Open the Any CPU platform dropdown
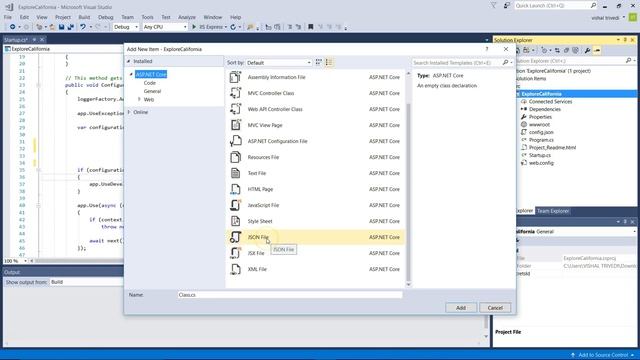Viewport: 640px width, 360px height. point(165,27)
